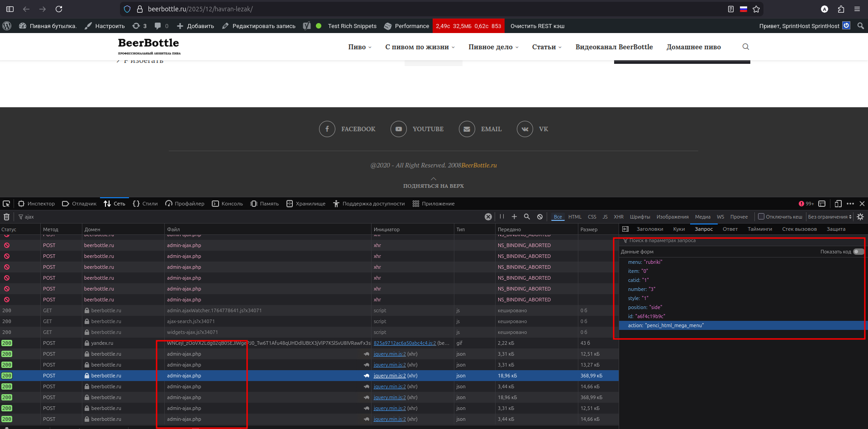Image resolution: width=868 pixels, height=429 pixels.
Task: Toggle 'Показать код' raw switch
Action: click(858, 252)
